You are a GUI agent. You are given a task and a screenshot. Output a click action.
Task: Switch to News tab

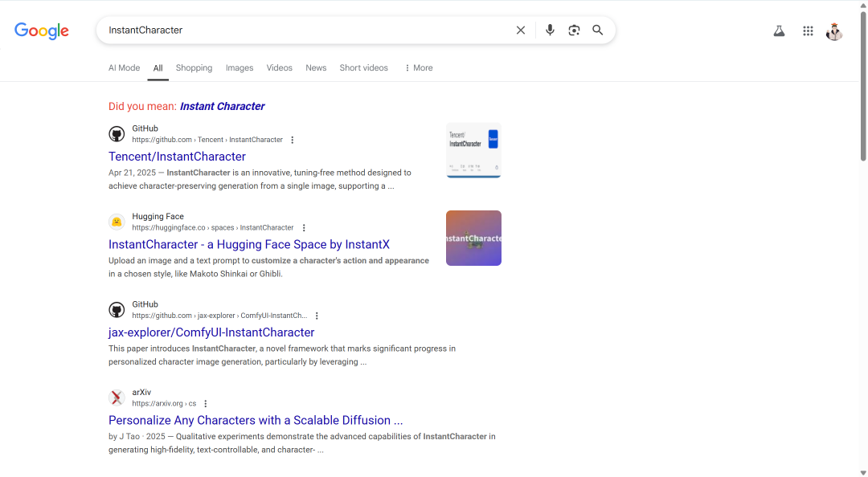(x=316, y=68)
